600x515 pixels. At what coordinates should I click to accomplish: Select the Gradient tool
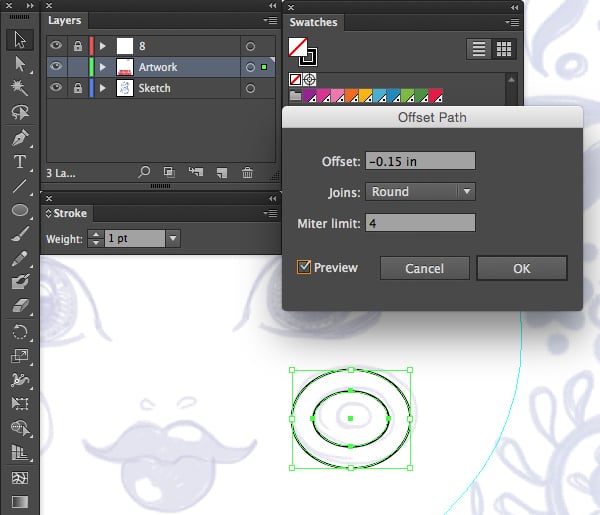pos(20,502)
